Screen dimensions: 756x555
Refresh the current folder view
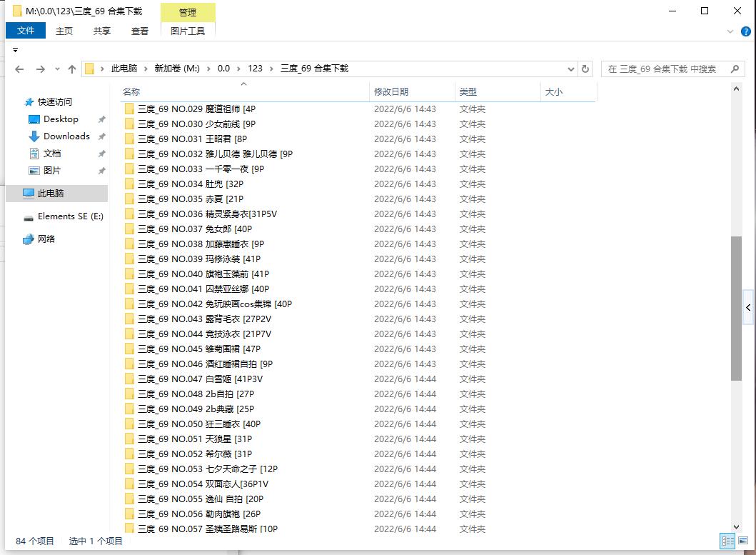[585, 69]
